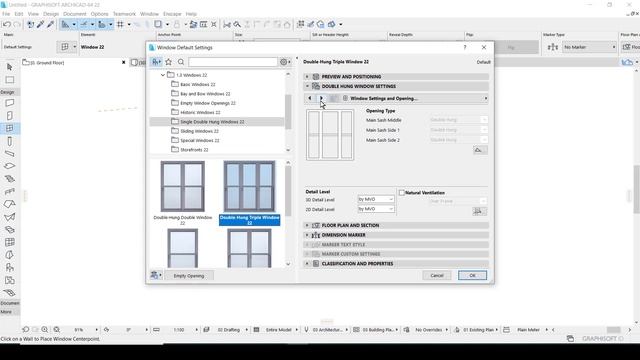This screenshot has height=360, width=640.
Task: Select Special Windows 22 folder
Action: coord(200,140)
